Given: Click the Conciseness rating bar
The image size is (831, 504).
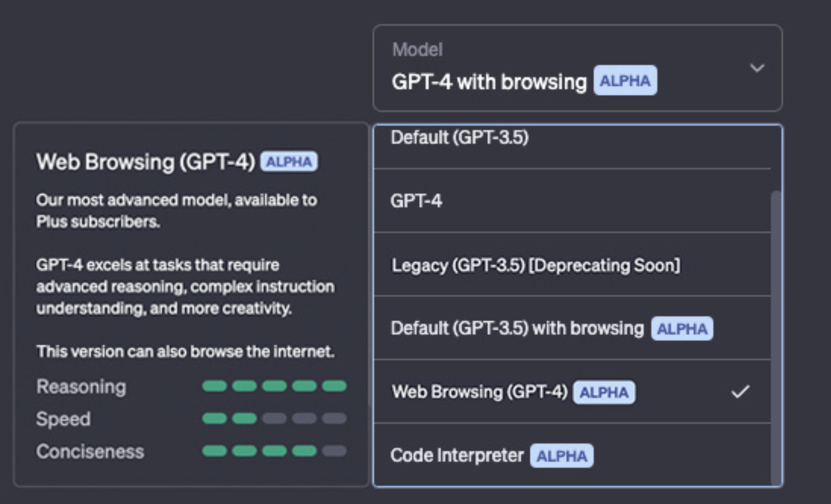Looking at the screenshot, I should pyautogui.click(x=274, y=451).
